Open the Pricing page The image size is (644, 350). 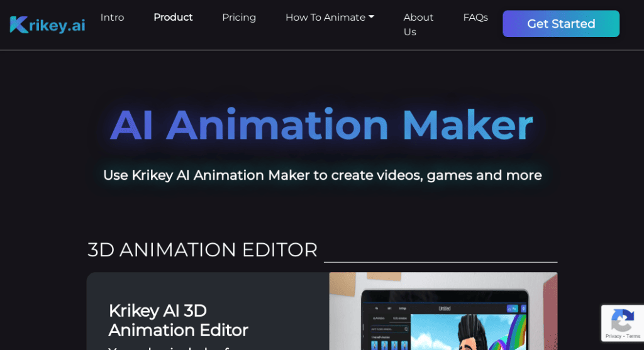(239, 18)
